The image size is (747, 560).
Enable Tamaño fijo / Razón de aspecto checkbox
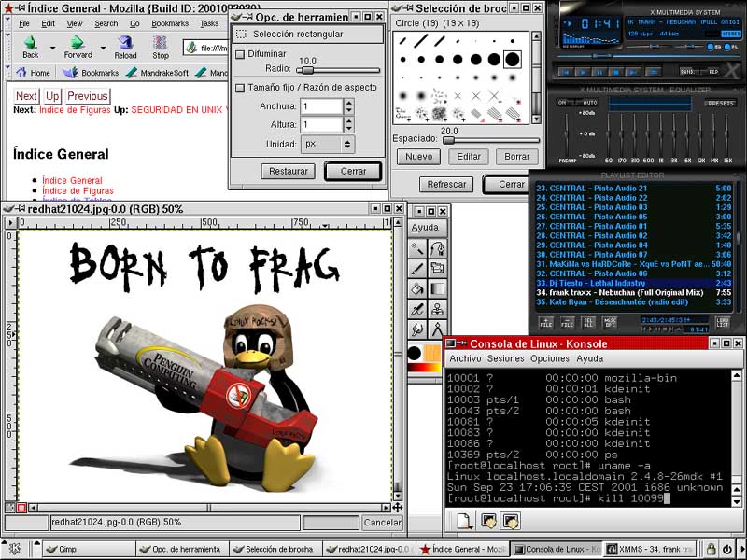point(241,88)
